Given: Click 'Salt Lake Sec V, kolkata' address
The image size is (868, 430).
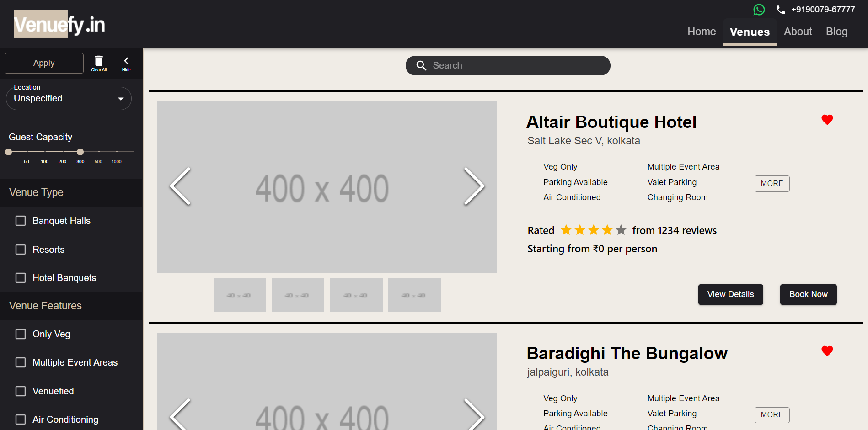Looking at the screenshot, I should coord(584,141).
